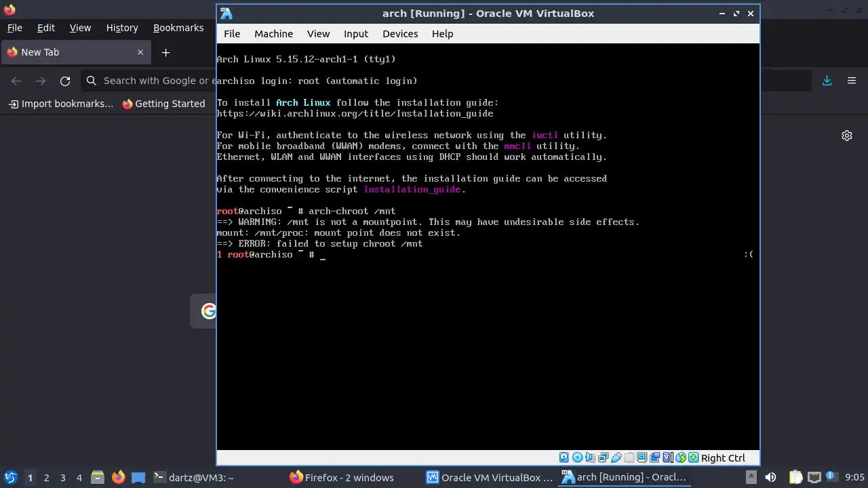868x488 pixels.
Task: Go back in Firefox
Action: (x=16, y=81)
